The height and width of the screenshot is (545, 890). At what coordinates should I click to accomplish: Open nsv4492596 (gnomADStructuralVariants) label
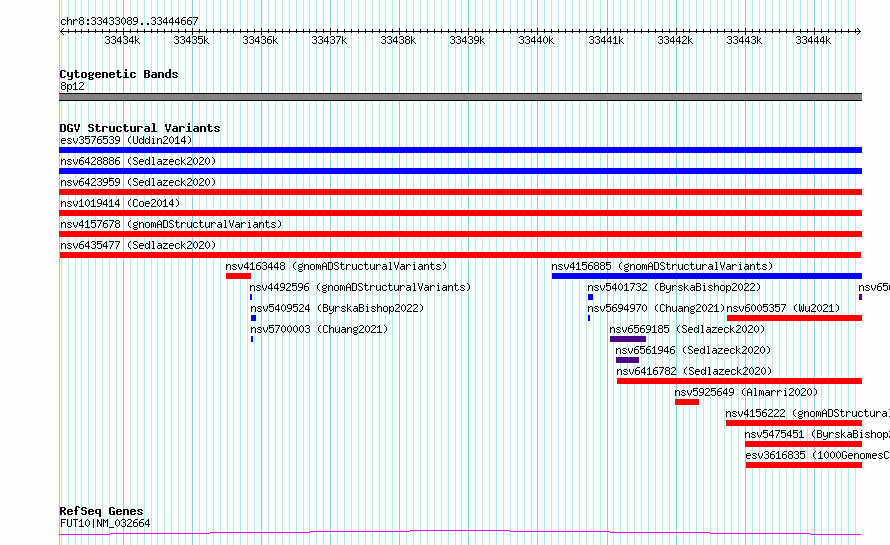pos(360,287)
